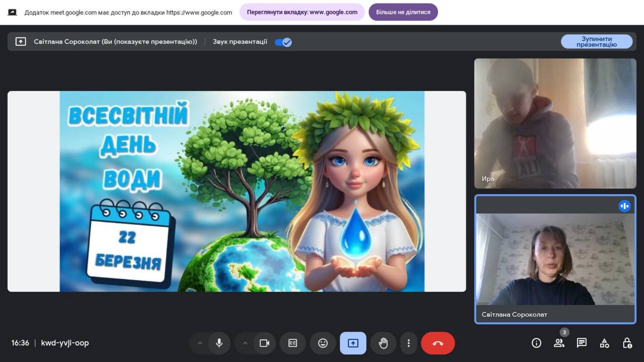This screenshot has width=644, height=362.
Task: Click the present screen icon
Action: pyautogui.click(x=353, y=343)
